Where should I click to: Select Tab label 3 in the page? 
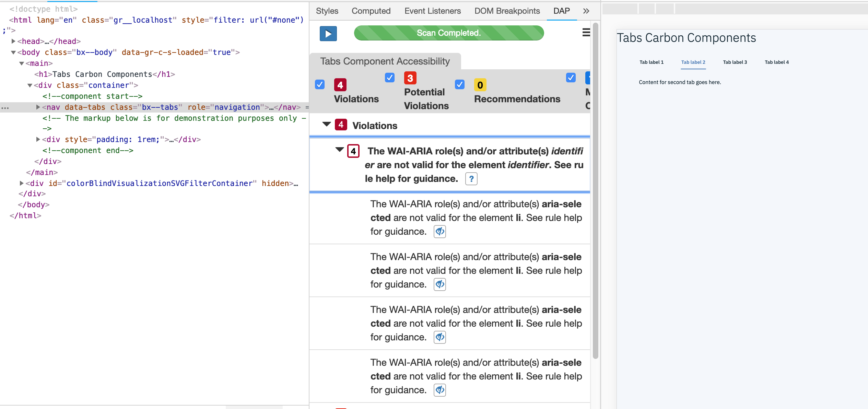[x=735, y=62]
